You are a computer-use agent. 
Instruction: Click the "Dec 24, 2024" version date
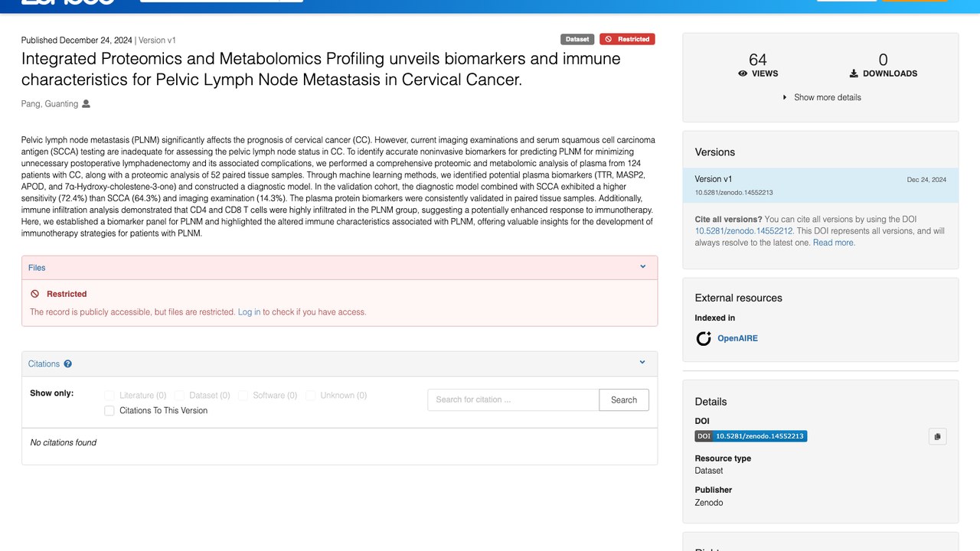[x=926, y=180]
